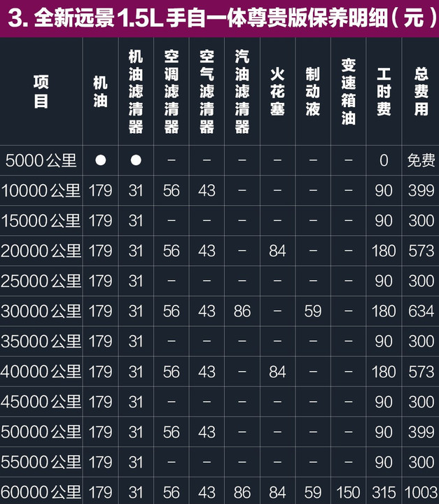This screenshot has height=504, width=439.
Task: Click 制动液 value 59 in 60000公里 row
Action: pyautogui.click(x=312, y=492)
